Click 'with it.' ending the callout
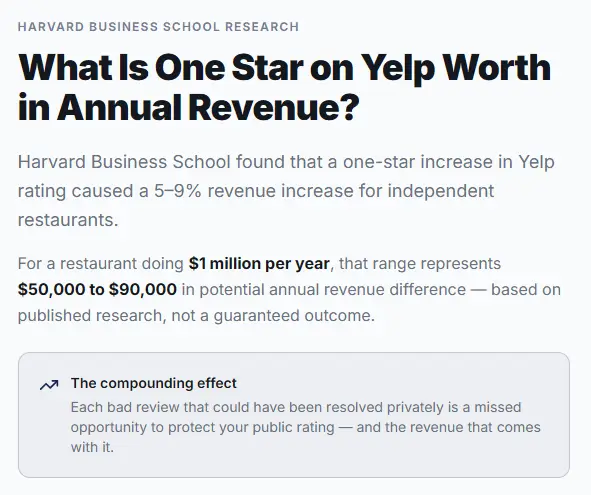 pyautogui.click(x=92, y=447)
